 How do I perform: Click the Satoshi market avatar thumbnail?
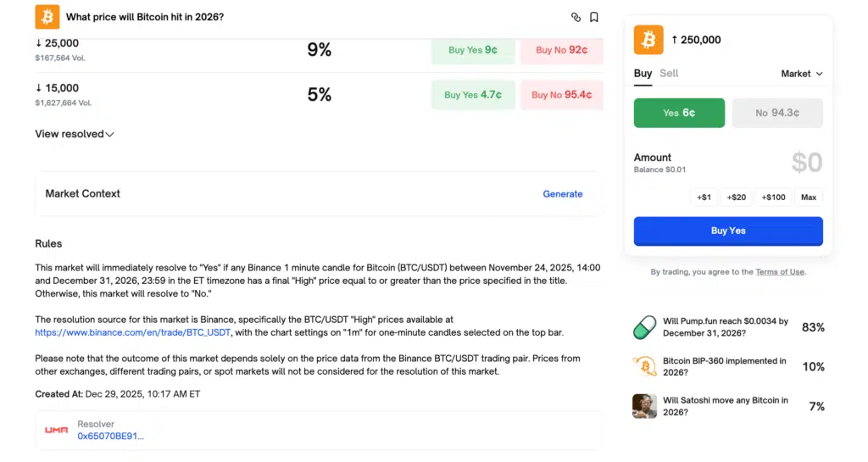pos(644,406)
